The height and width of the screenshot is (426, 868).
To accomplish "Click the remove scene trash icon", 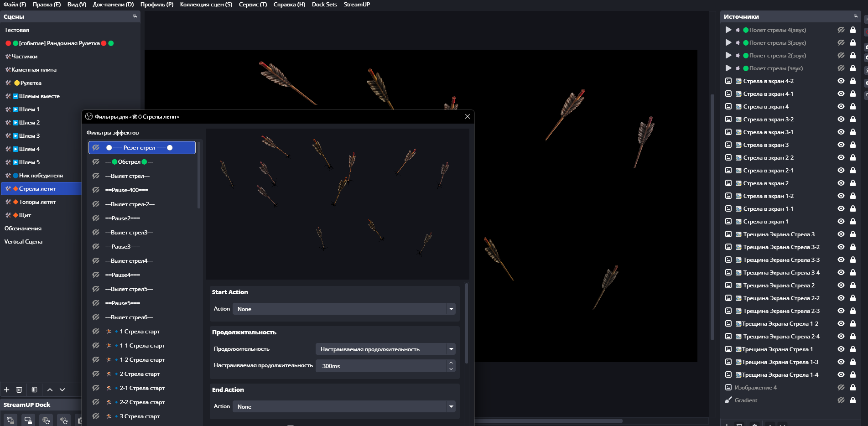I will (19, 390).
